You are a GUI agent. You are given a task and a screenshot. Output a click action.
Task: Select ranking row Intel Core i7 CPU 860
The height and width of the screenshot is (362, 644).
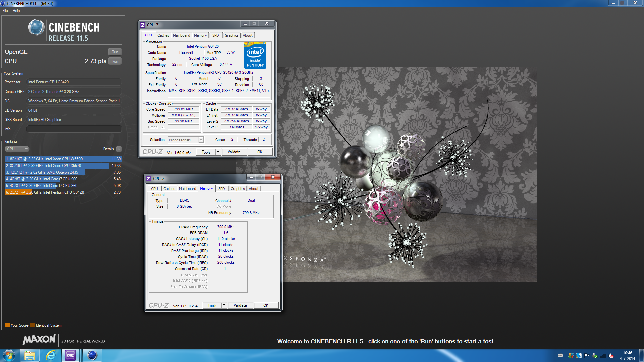click(x=63, y=186)
